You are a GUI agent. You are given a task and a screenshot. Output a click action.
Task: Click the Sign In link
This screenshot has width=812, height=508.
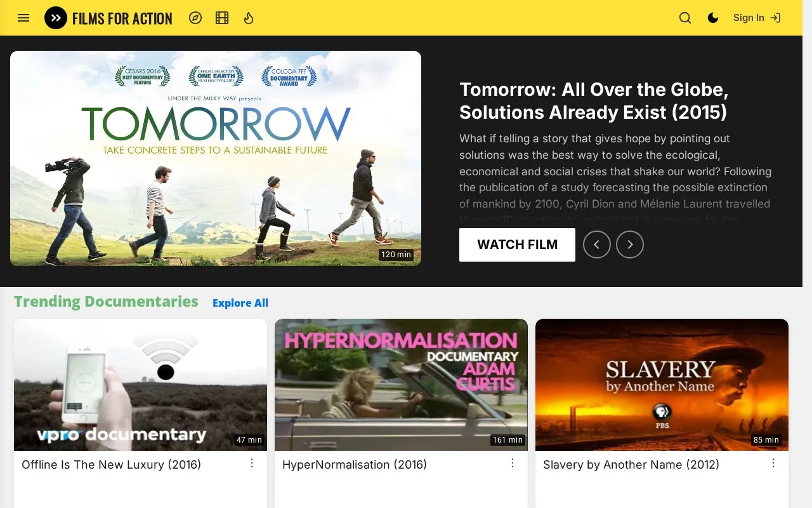click(x=757, y=18)
